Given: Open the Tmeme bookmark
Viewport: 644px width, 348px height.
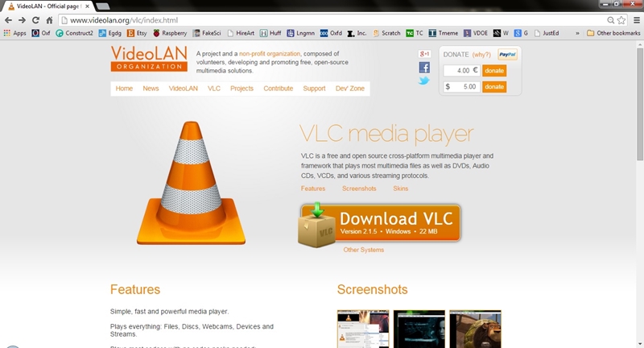Looking at the screenshot, I should (444, 33).
